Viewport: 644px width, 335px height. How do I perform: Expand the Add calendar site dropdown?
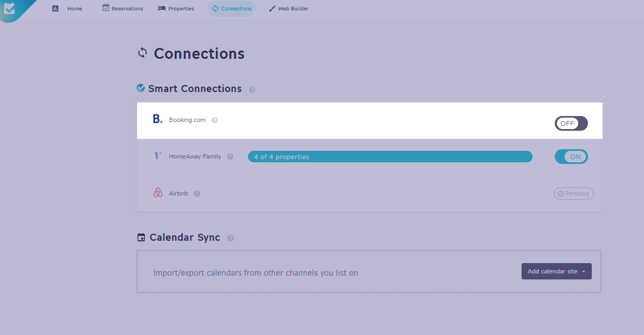pyautogui.click(x=556, y=271)
